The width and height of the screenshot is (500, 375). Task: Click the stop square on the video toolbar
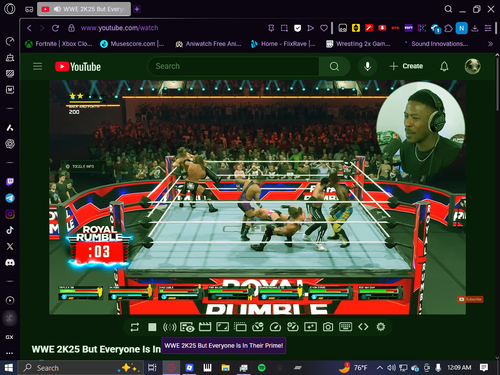point(152,327)
